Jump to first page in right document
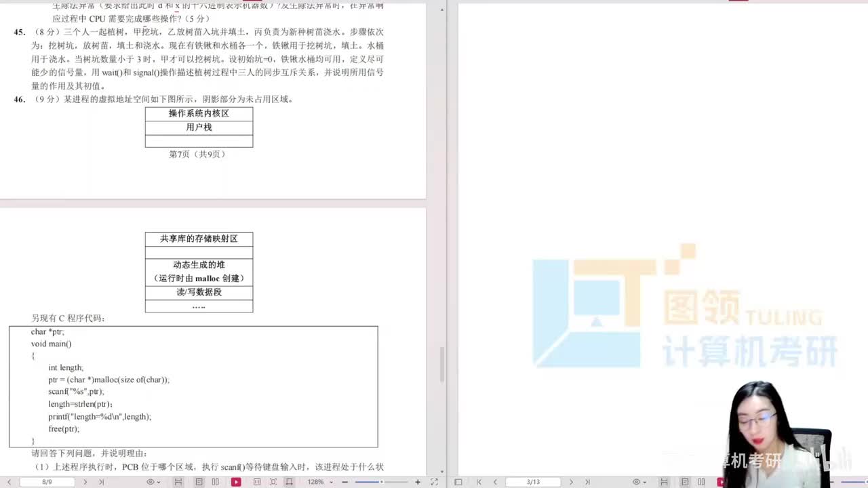This screenshot has height=488, width=868. [479, 482]
